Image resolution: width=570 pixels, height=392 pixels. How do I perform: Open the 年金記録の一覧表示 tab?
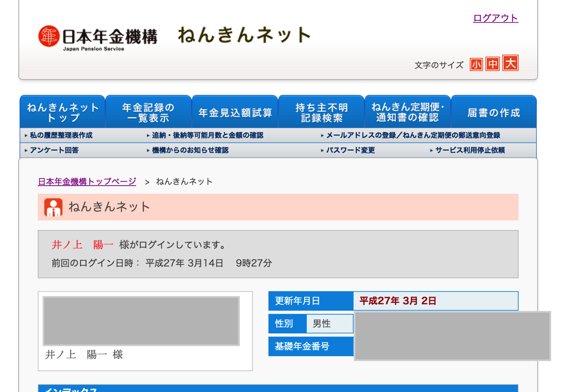click(x=148, y=112)
